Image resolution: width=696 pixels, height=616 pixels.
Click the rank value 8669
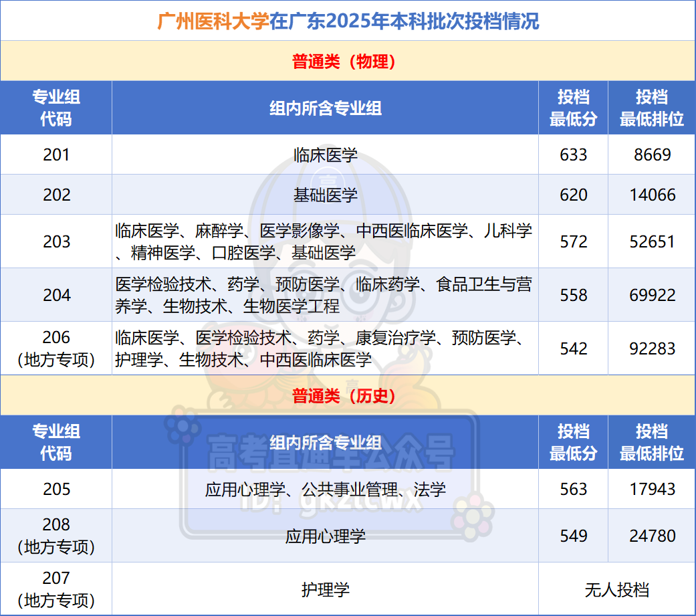tap(652, 155)
